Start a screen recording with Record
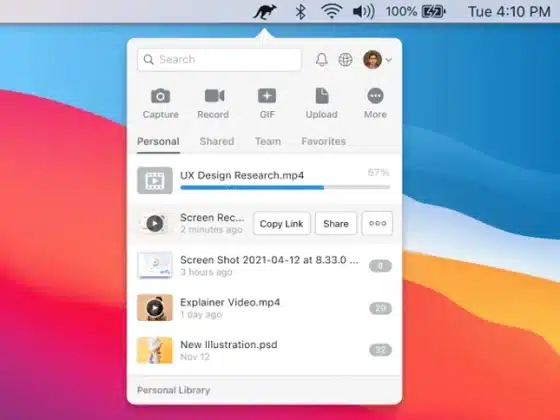 click(213, 103)
